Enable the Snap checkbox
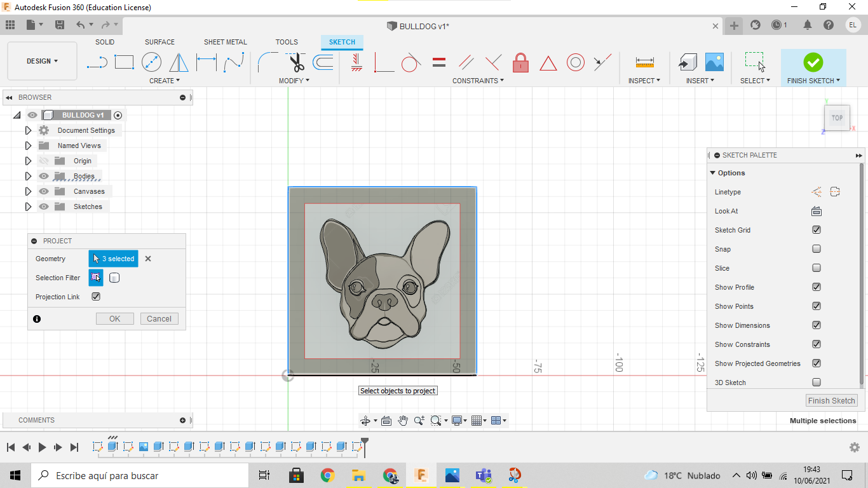Screen dimensions: 868x488 [x=817, y=249]
